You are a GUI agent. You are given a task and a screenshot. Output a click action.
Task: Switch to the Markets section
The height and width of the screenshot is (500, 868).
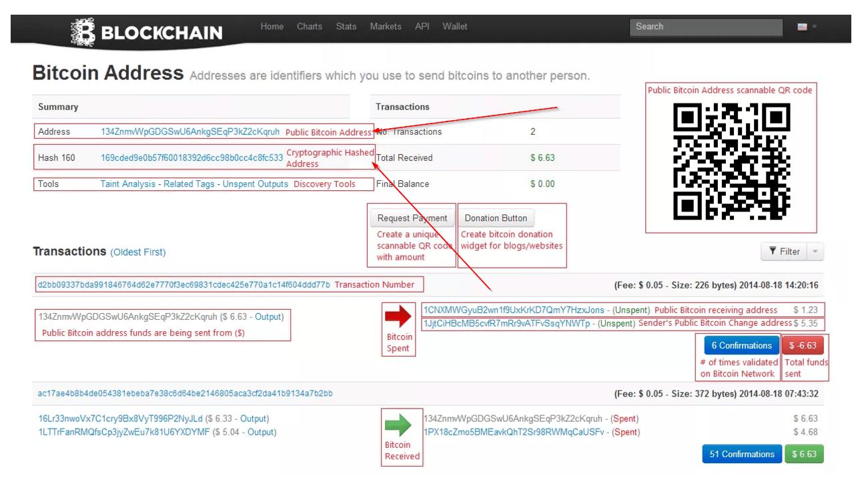[386, 27]
